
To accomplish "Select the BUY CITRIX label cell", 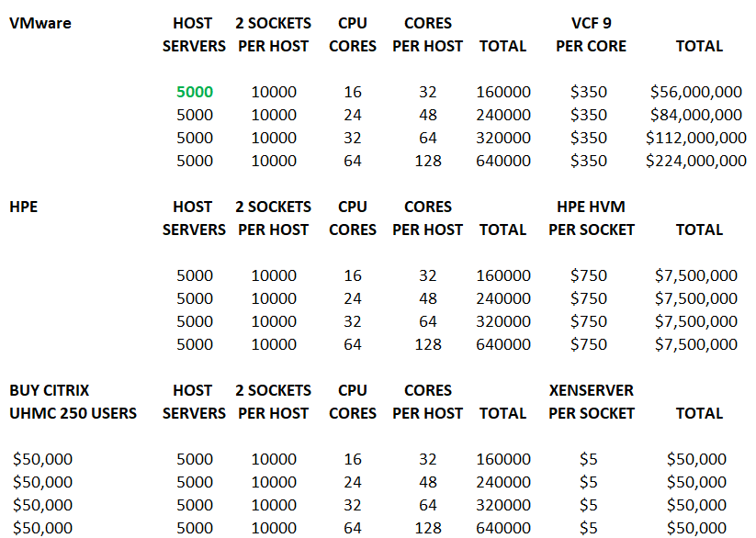I will pos(50,390).
